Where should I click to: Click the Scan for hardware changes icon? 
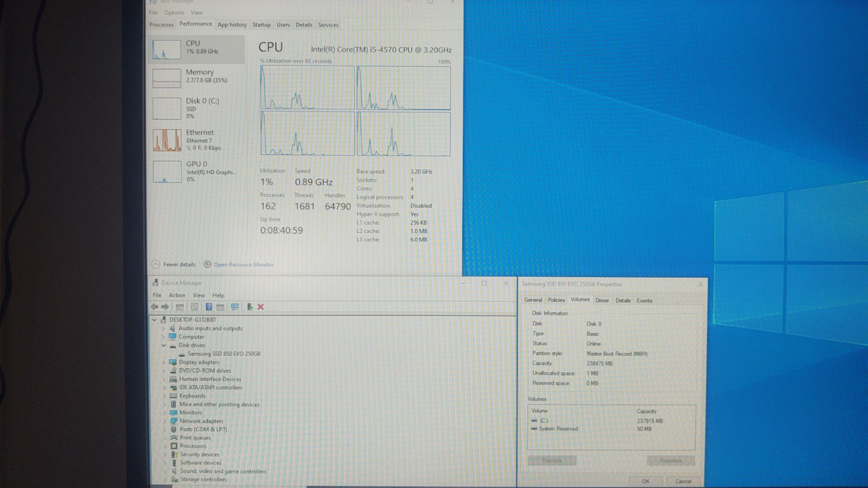pos(235,307)
